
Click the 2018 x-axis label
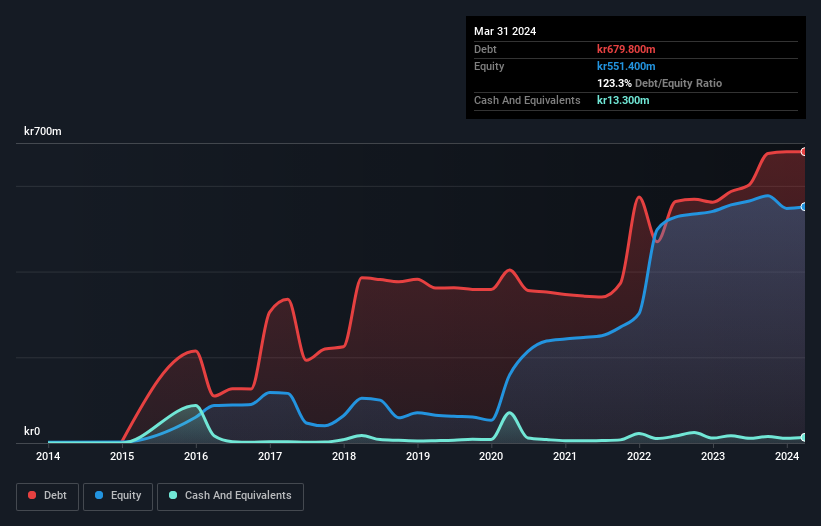tap(344, 456)
